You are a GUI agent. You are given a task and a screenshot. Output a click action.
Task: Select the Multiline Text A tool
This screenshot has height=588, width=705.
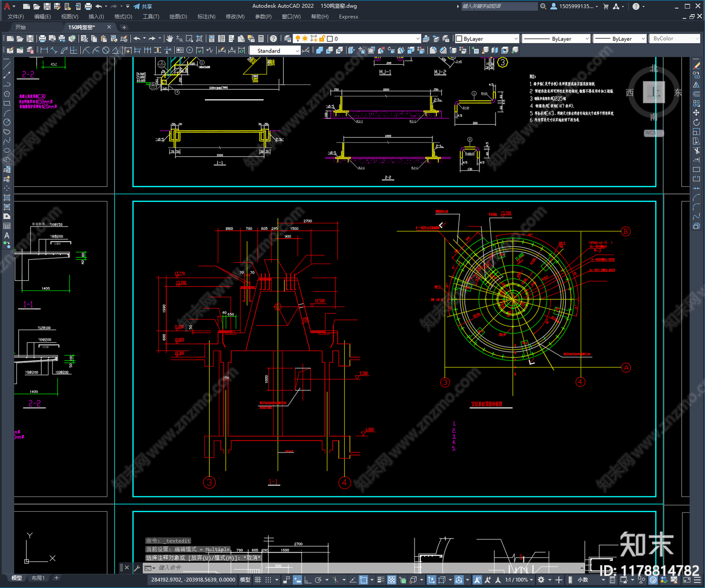(x=7, y=235)
